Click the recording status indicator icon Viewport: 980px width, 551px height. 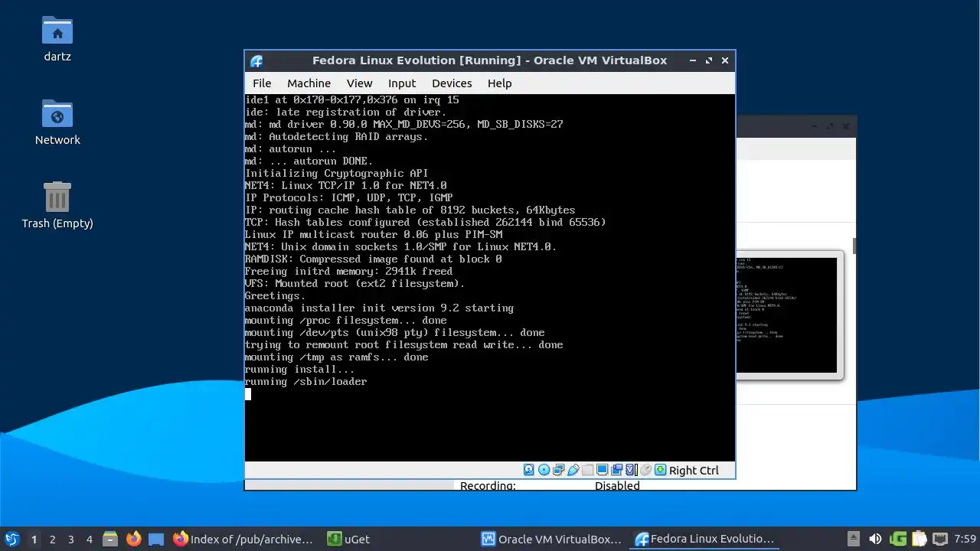(x=616, y=470)
